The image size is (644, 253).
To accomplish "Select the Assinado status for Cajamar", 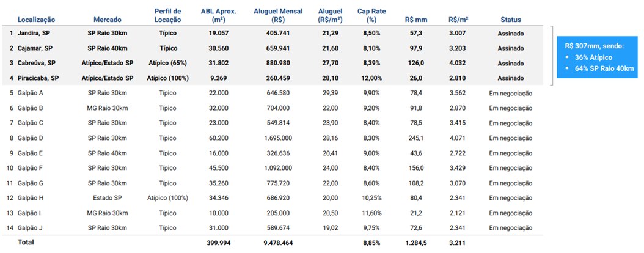I will pyautogui.click(x=510, y=48).
